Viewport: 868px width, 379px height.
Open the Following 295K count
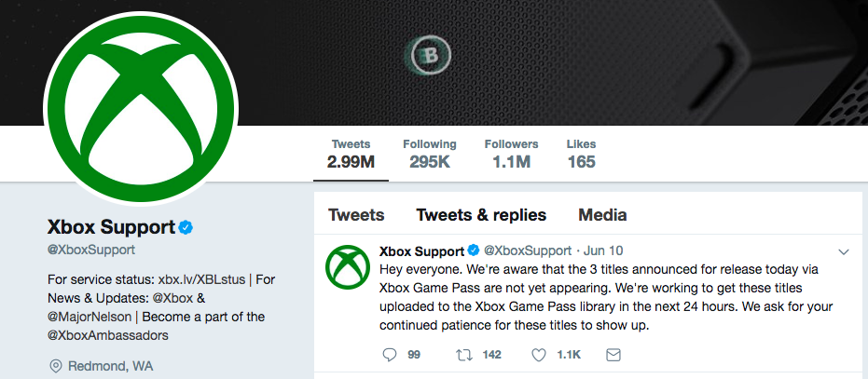430,154
